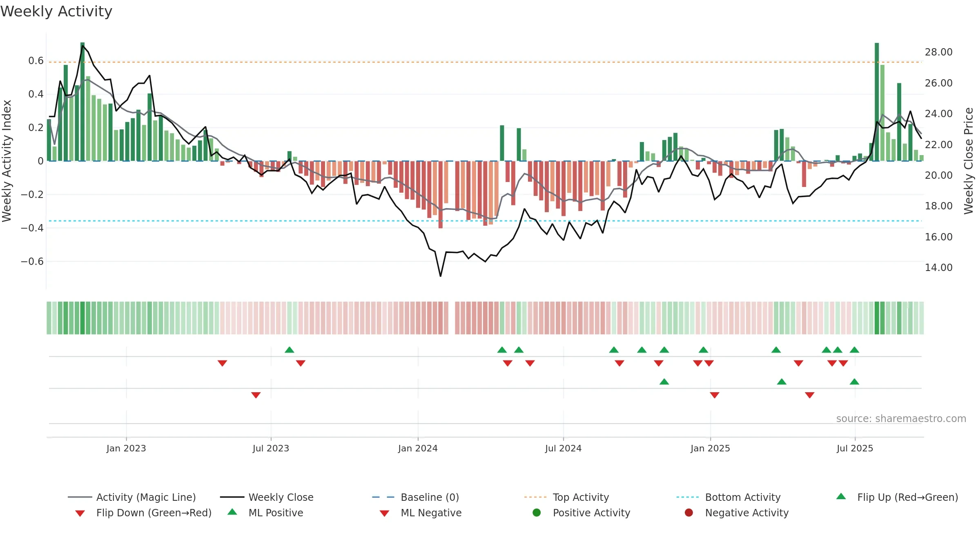980x551 pixels.
Task: Click the 26.00 price axis label
Action: pos(938,83)
